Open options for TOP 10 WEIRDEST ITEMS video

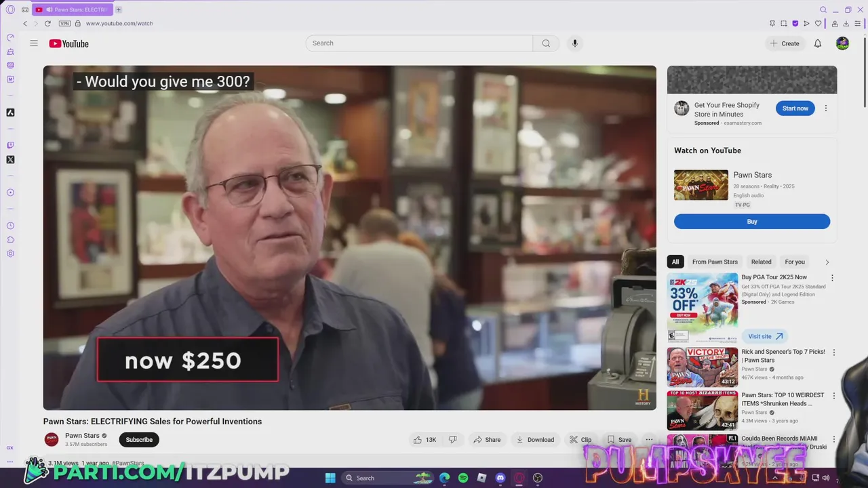[834, 396]
